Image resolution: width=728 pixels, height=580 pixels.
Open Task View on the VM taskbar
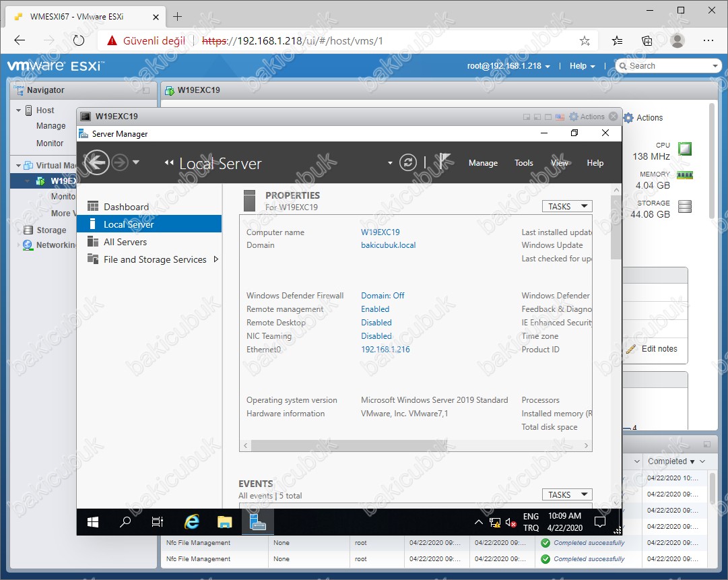(x=158, y=523)
